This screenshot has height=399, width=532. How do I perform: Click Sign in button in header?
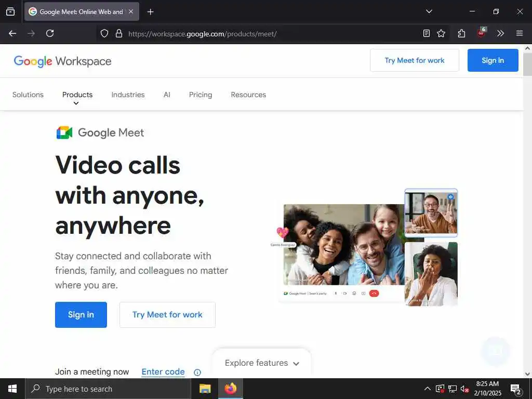point(493,60)
